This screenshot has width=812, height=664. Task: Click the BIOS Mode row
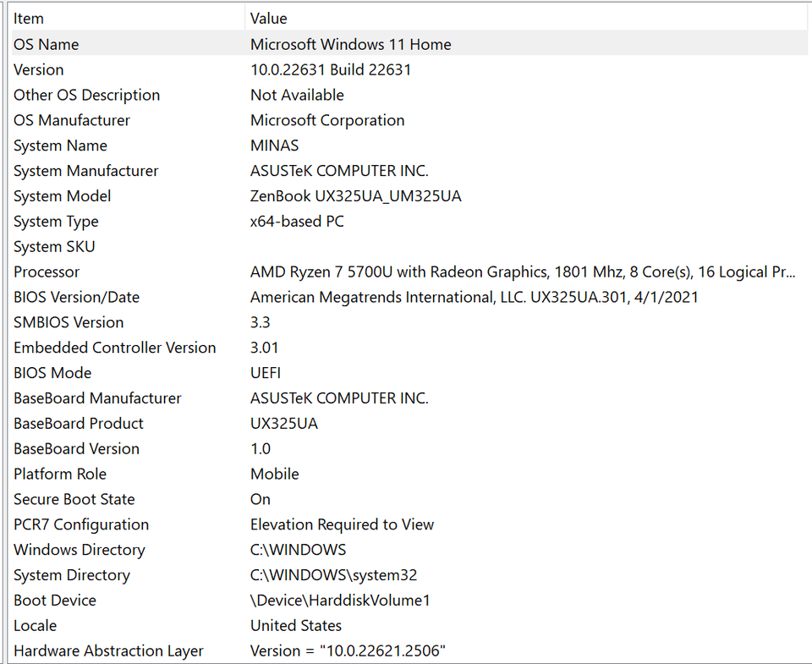coord(52,373)
